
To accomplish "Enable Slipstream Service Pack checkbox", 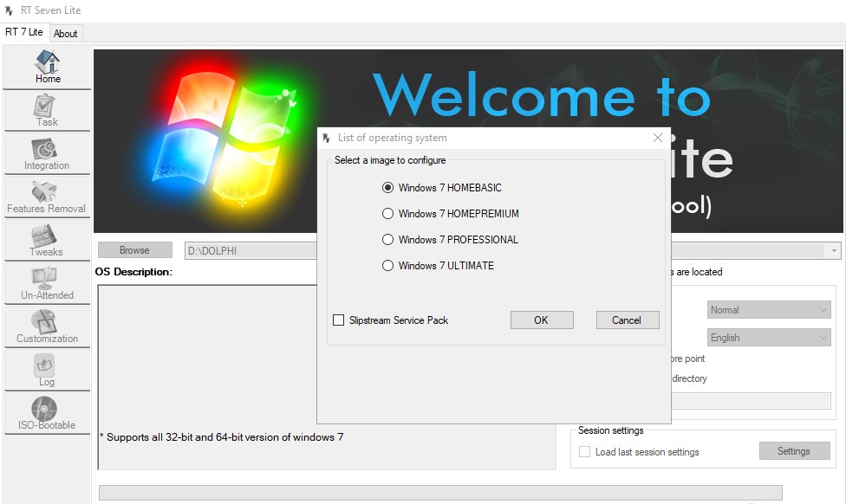I will click(338, 320).
